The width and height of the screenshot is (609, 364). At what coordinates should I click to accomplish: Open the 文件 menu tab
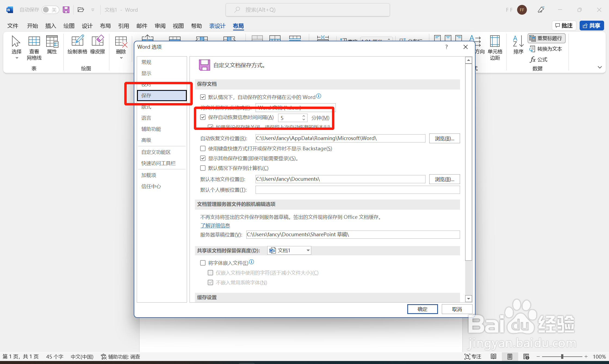(13, 26)
